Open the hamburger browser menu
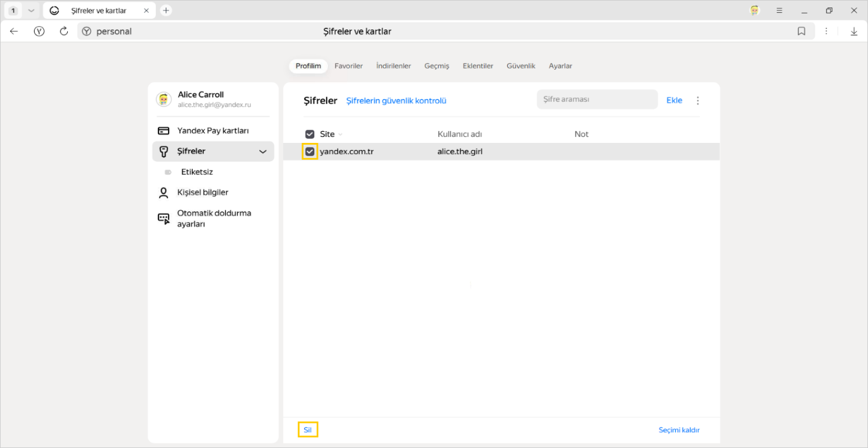The image size is (868, 448). coord(779,11)
